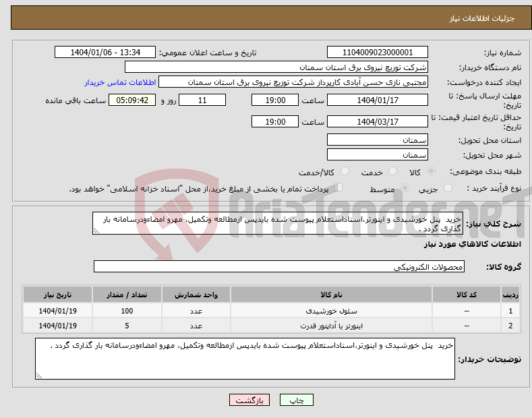Click the اینورتر یا آداپتور قدرت cell

tap(331, 326)
